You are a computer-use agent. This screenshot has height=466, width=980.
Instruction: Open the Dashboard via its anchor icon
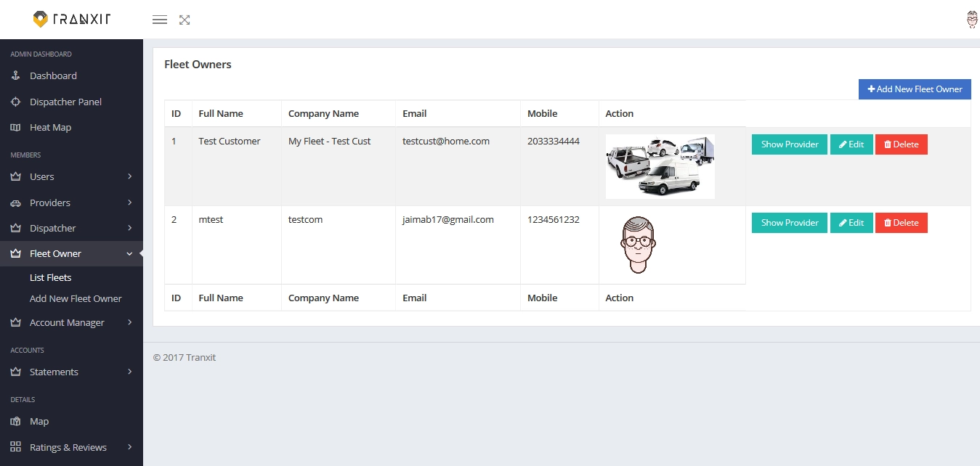(x=15, y=75)
